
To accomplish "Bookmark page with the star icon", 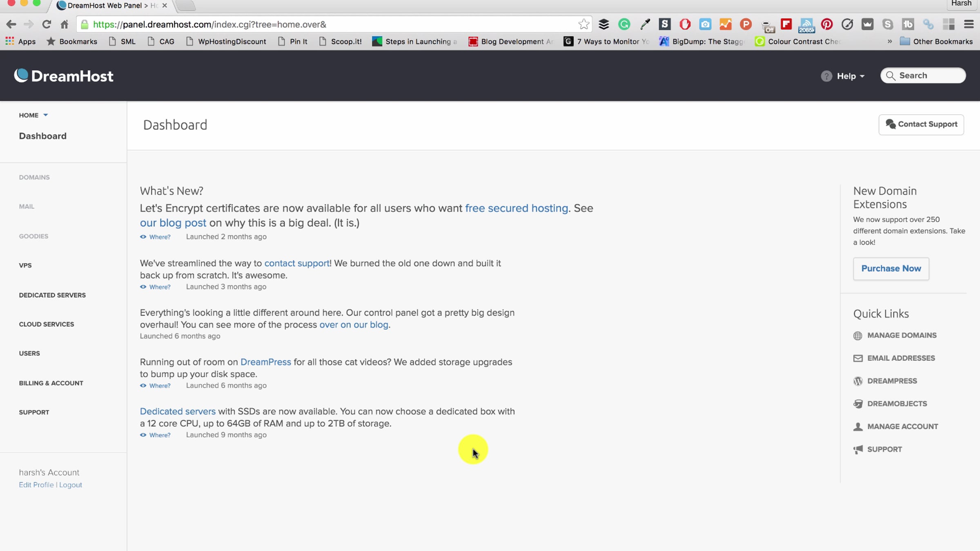I will coord(584,24).
